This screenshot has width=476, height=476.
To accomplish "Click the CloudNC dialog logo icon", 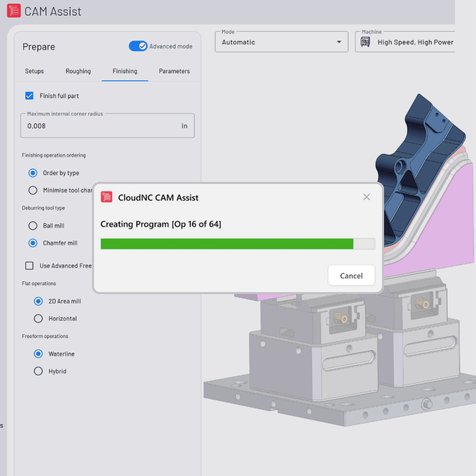I will point(106,197).
